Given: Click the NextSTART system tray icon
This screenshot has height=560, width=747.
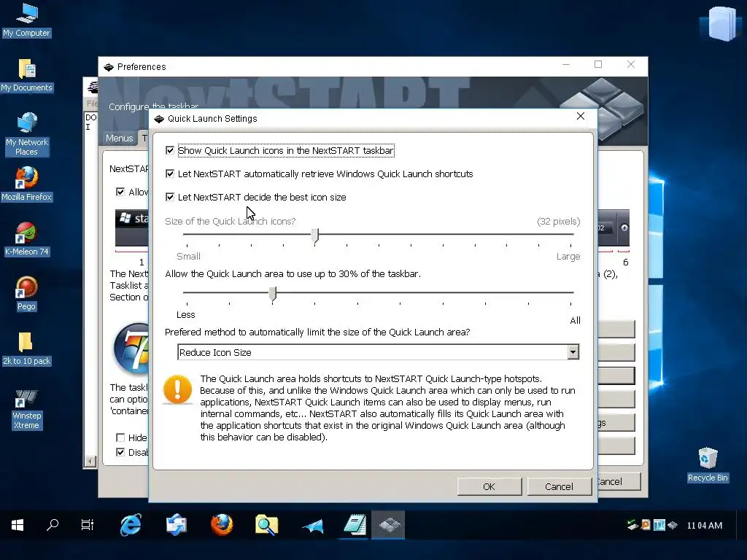Looking at the screenshot, I should coord(673,525).
